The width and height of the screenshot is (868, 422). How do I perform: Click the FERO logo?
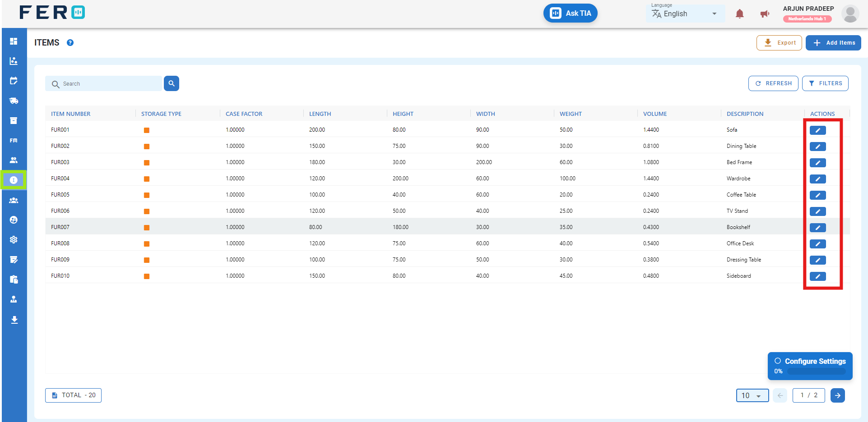tap(52, 12)
